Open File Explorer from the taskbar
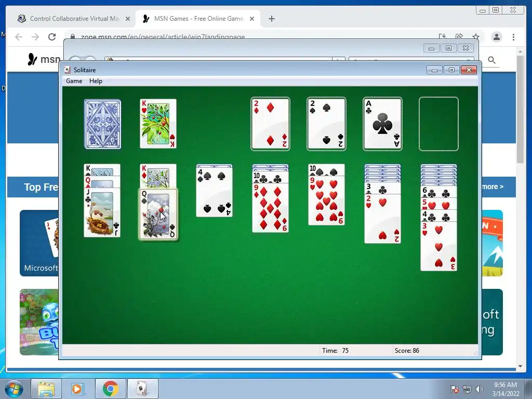Viewport: 532px width, 399px height. [x=46, y=389]
